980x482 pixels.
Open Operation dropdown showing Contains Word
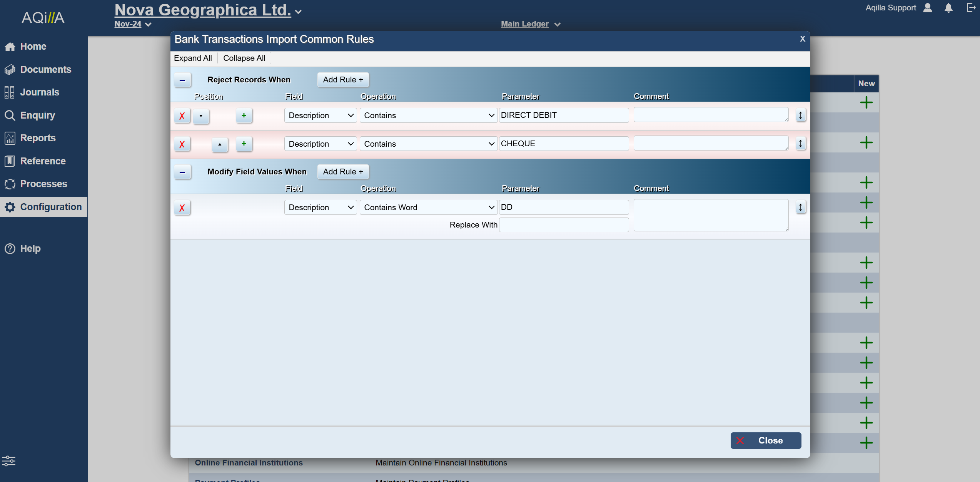pos(429,208)
